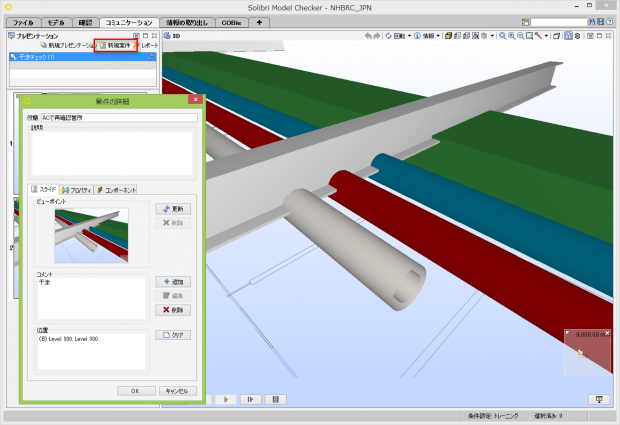Click the red X 削除 comment button
Viewport: 620px width, 425px height.
(x=173, y=310)
